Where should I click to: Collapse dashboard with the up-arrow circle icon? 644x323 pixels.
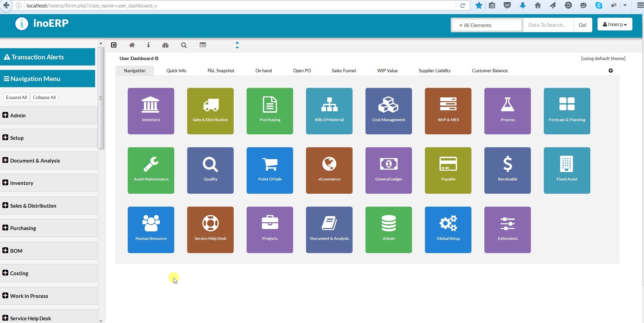611,71
